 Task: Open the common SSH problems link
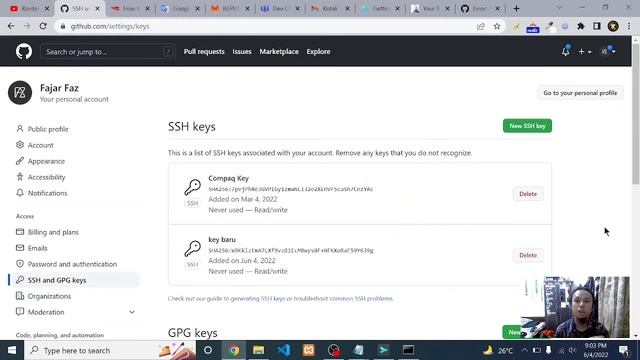361,299
